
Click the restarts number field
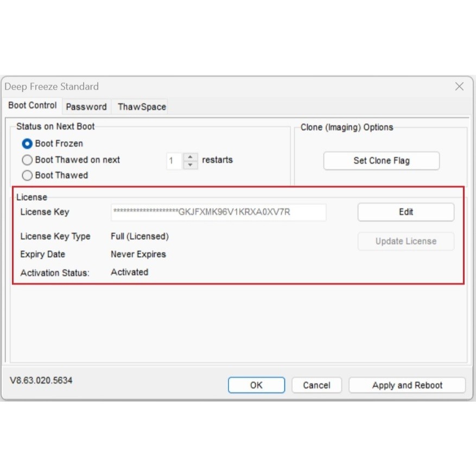point(174,161)
